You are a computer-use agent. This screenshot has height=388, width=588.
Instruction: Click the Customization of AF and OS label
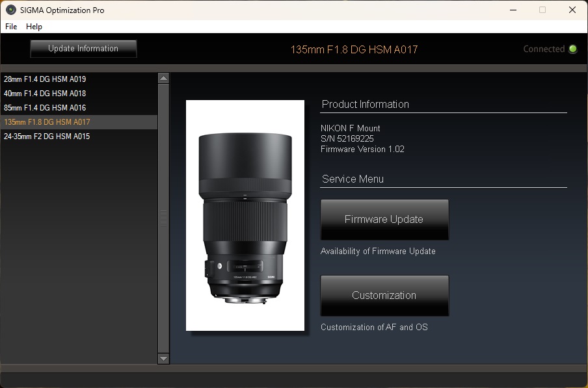pos(374,327)
